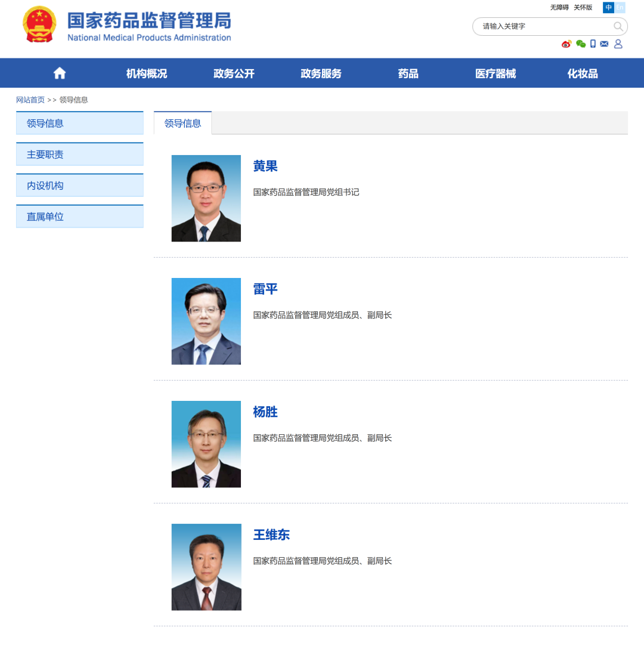Click the portrait photo of 雷平
The height and width of the screenshot is (649, 644).
point(206,321)
